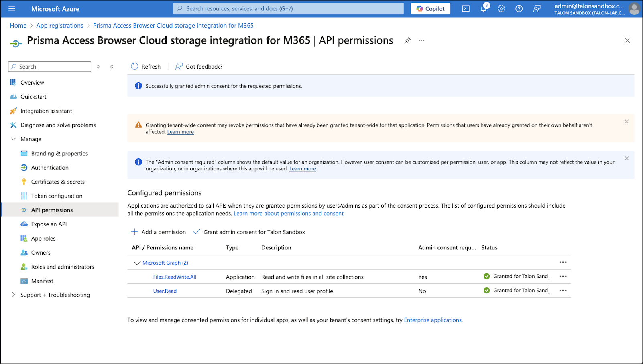The width and height of the screenshot is (643, 364).
Task: Expand Support + Troubleshooting section
Action: click(x=13, y=295)
